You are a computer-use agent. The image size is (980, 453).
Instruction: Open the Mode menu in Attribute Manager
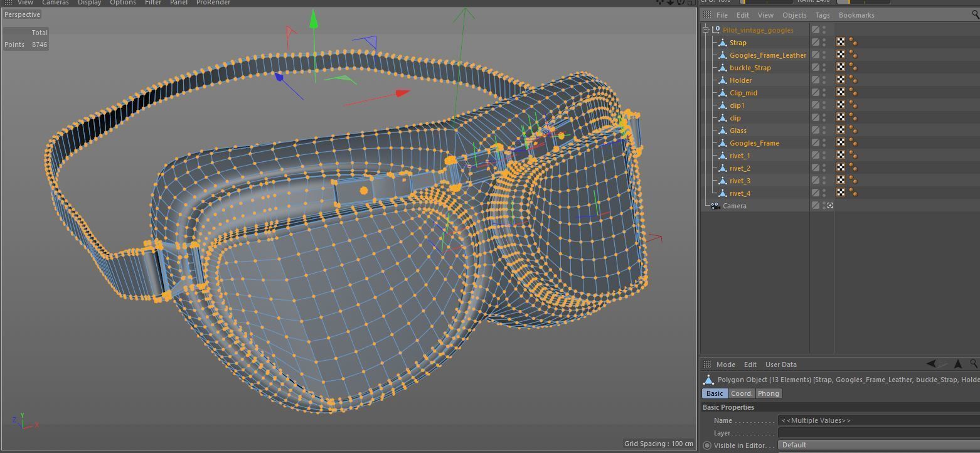click(x=725, y=365)
